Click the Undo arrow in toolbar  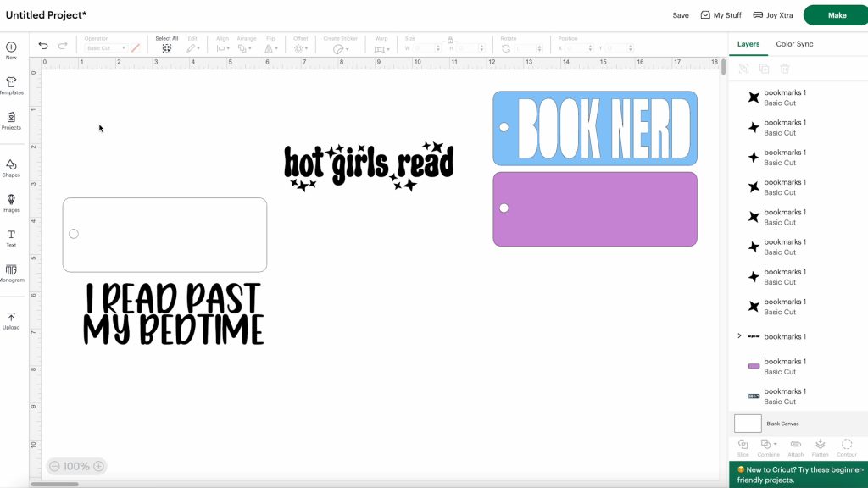click(42, 45)
